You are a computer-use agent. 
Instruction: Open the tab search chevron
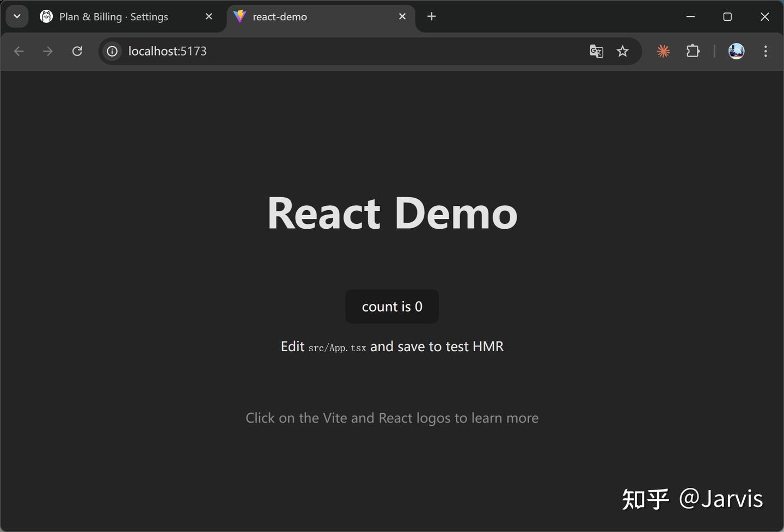[16, 16]
